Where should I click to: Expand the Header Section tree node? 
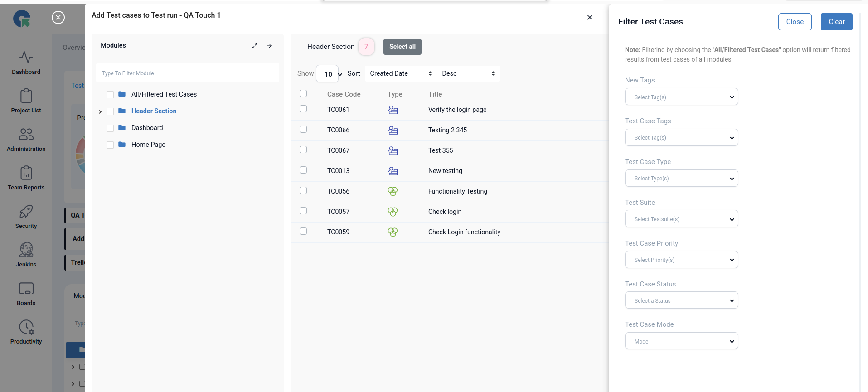click(x=100, y=111)
